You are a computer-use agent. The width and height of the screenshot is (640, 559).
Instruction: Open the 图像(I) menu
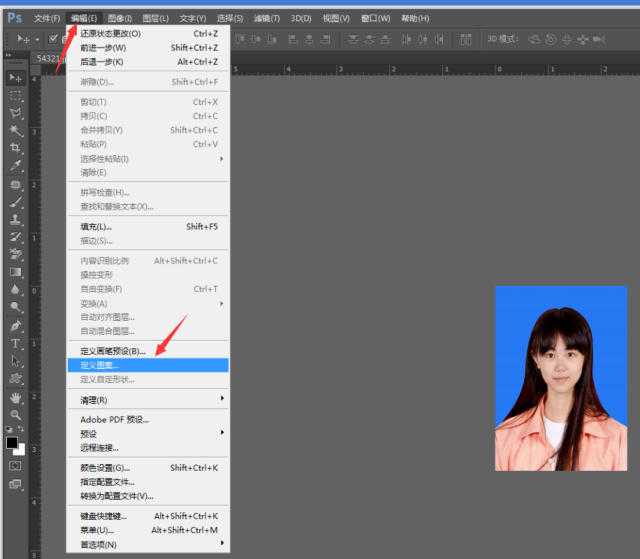click(119, 18)
